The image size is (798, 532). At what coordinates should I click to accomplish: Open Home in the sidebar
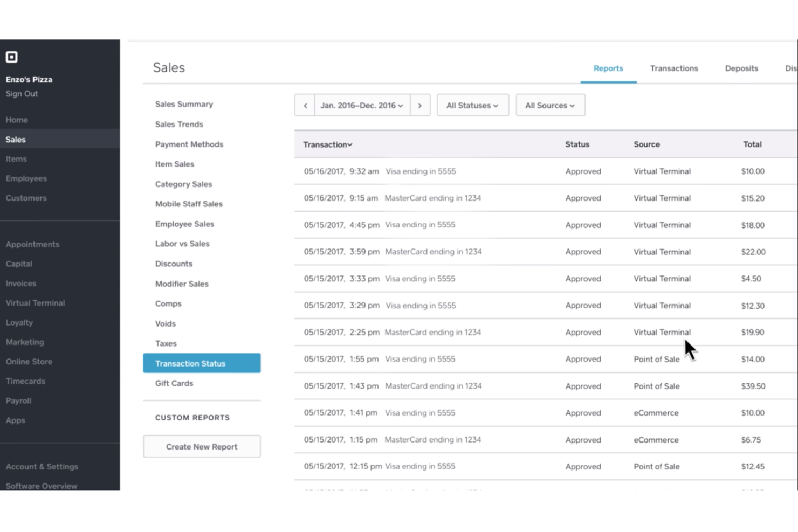coord(17,120)
